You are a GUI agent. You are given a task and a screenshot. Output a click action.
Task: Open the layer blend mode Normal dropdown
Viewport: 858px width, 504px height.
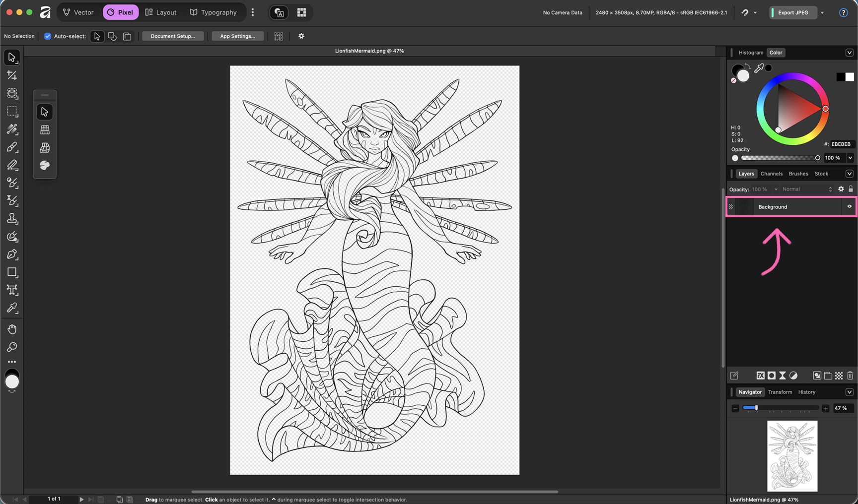tap(807, 189)
